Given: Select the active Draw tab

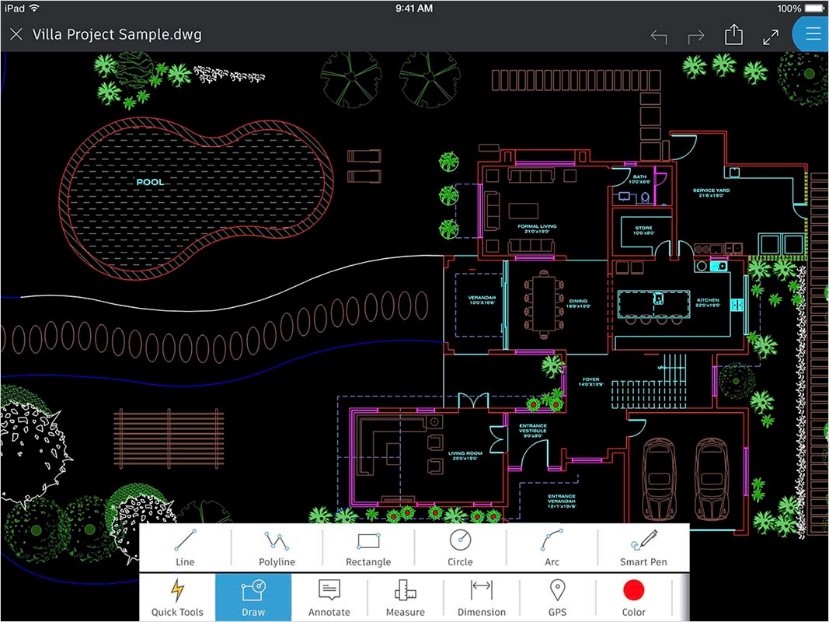Looking at the screenshot, I should 253,597.
